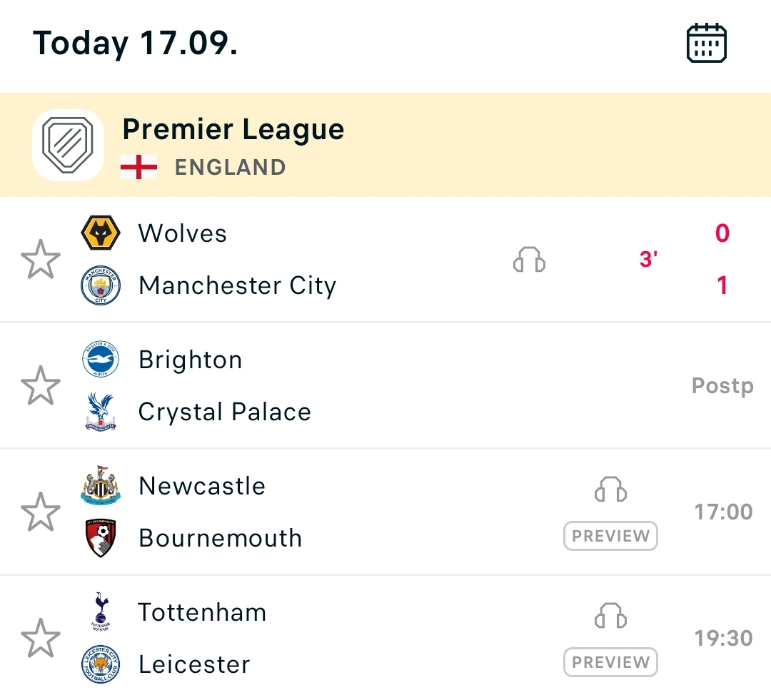The height and width of the screenshot is (700, 771).
Task: Open the Premier League competition page
Action: tap(233, 130)
